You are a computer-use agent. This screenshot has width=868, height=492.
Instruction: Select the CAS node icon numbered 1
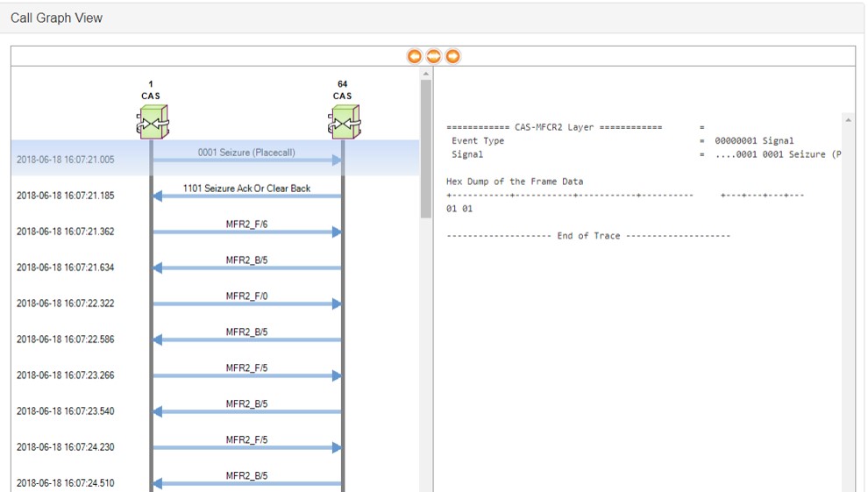tap(153, 122)
